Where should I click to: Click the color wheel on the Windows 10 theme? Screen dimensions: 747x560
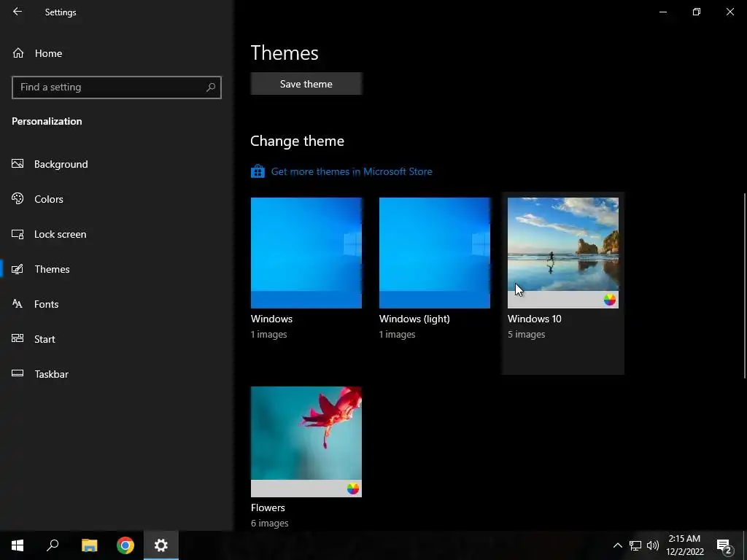pos(610,300)
